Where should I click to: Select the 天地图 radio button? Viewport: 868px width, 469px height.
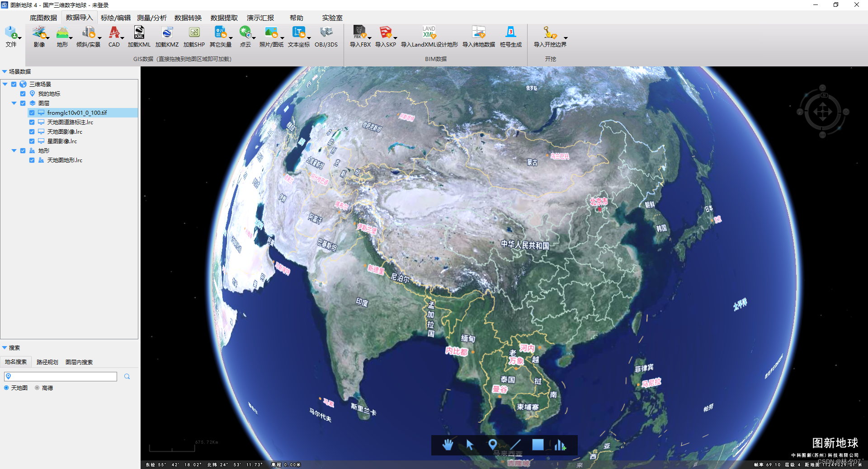(6, 388)
